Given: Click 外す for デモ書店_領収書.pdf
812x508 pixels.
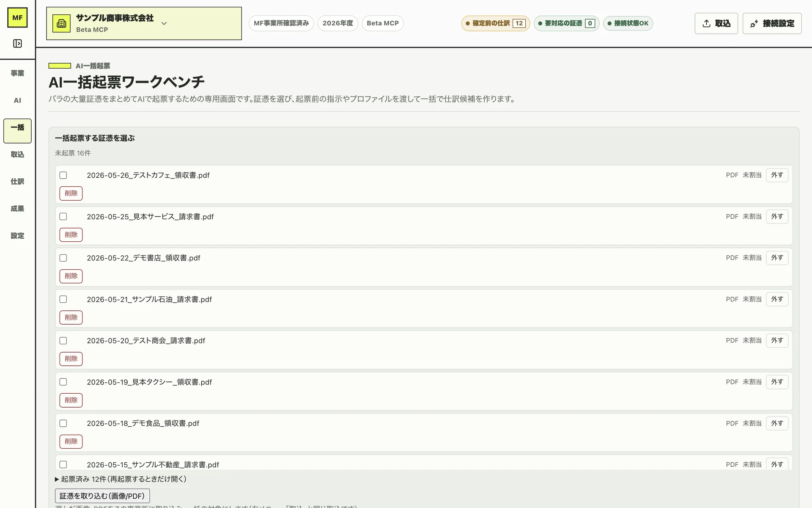Looking at the screenshot, I should (777, 258).
